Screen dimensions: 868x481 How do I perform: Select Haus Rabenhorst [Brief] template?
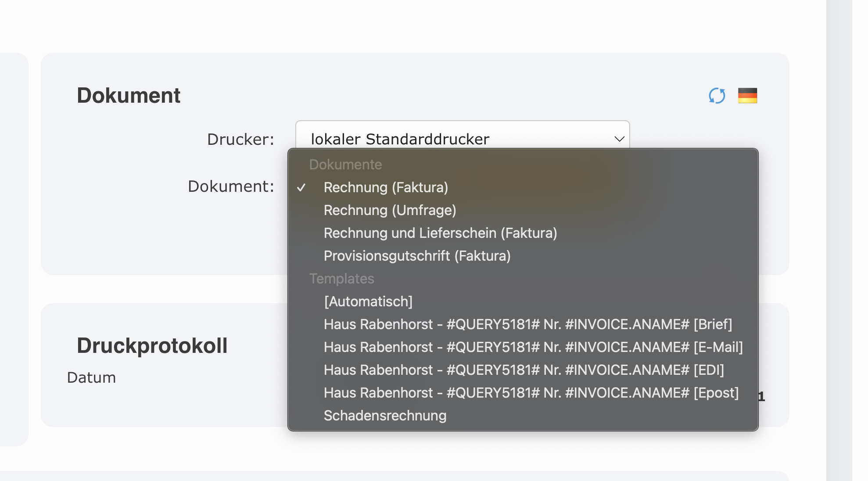coord(527,324)
